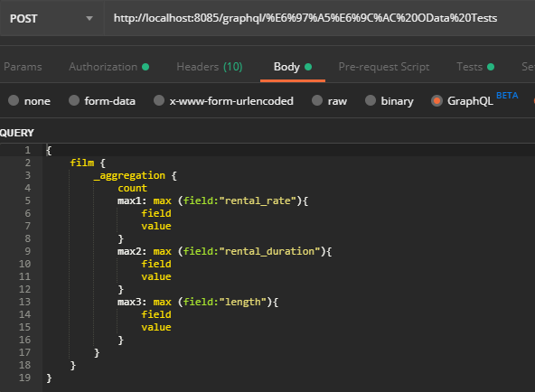Click 'value' on line 11
This screenshot has width=535, height=392.
click(x=156, y=276)
